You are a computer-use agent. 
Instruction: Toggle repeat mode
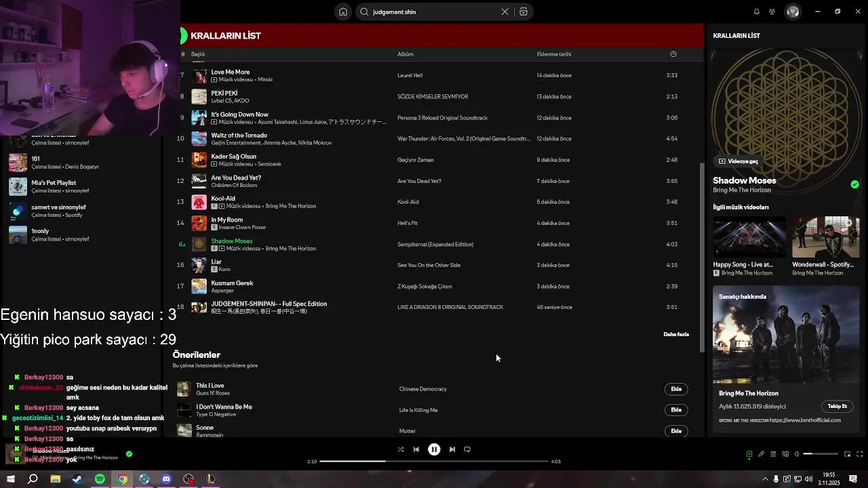467,449
